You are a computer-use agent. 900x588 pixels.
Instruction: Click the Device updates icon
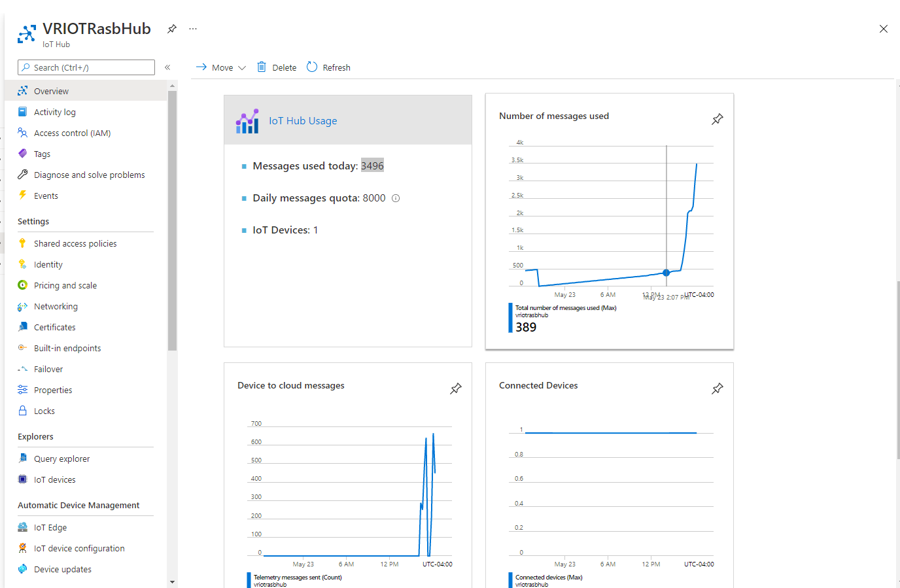23,569
